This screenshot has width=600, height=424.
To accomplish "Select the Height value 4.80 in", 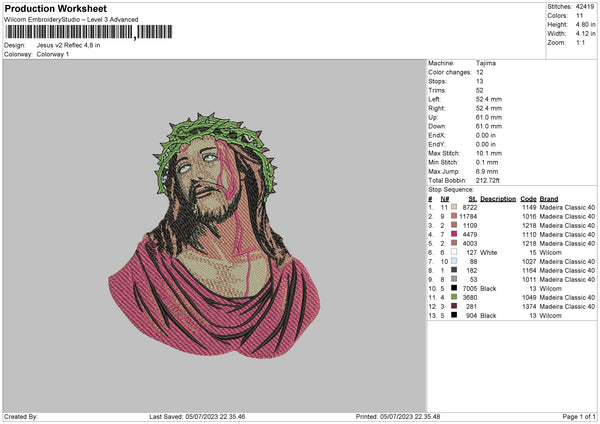I will tap(585, 24).
